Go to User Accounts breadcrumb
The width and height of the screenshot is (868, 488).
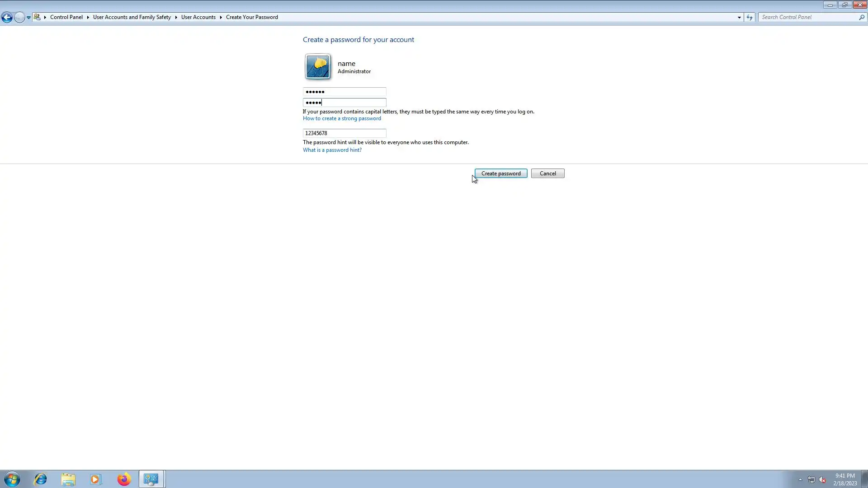198,17
